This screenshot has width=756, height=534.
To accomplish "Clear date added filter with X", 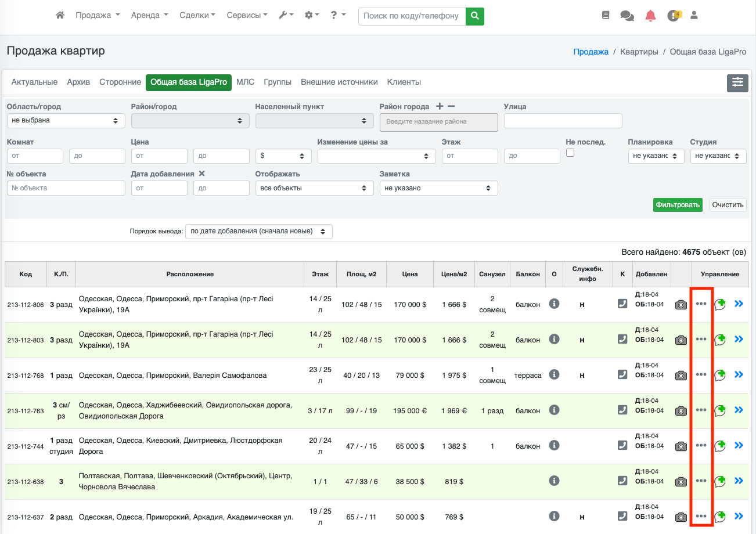I will pyautogui.click(x=202, y=174).
